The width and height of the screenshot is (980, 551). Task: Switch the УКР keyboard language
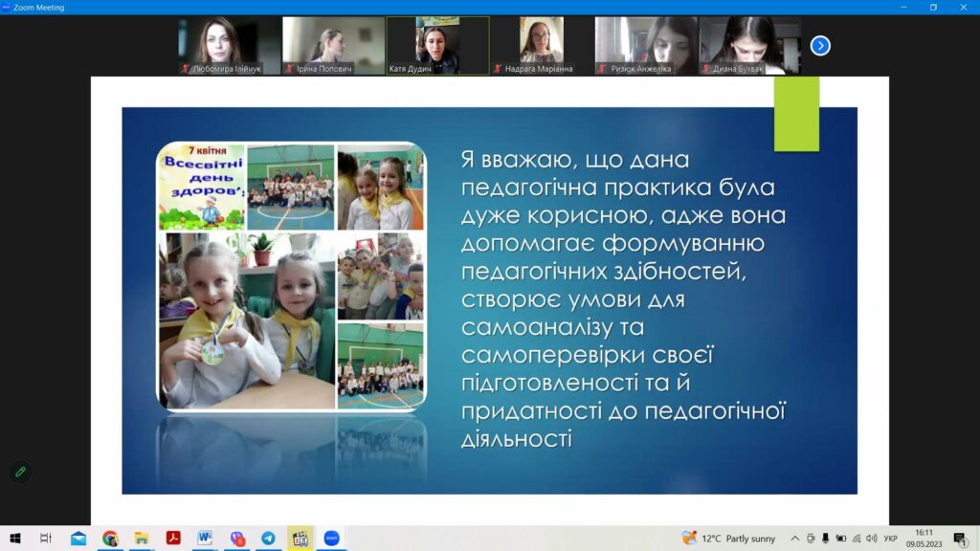tap(891, 538)
